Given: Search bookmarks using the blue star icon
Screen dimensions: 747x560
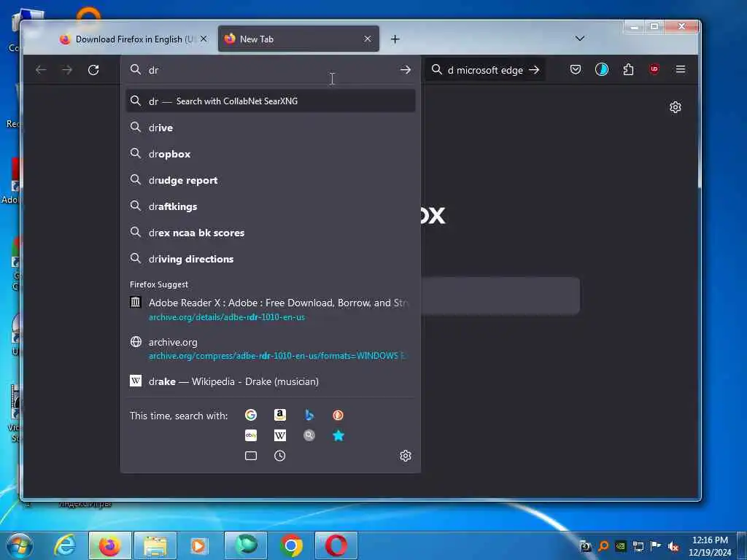Looking at the screenshot, I should click(338, 435).
